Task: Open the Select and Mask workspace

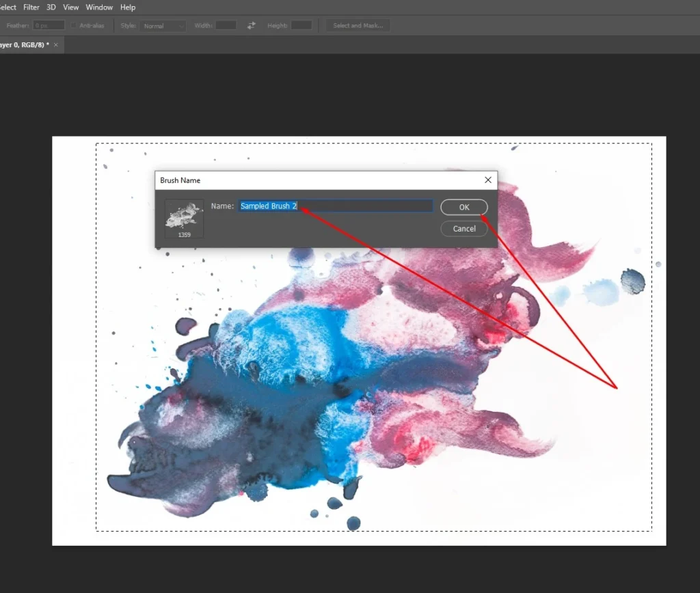Action: point(358,25)
